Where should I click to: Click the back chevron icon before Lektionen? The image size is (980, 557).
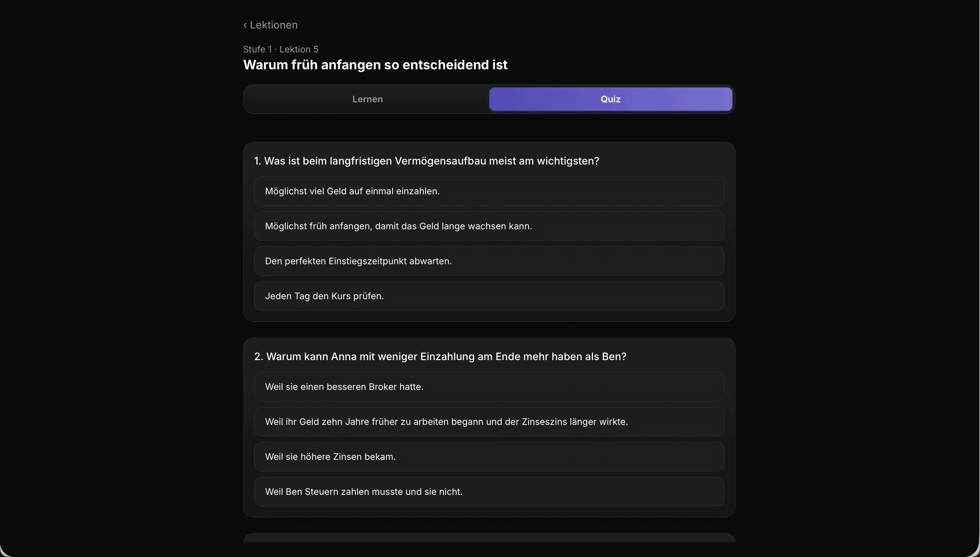[x=245, y=25]
